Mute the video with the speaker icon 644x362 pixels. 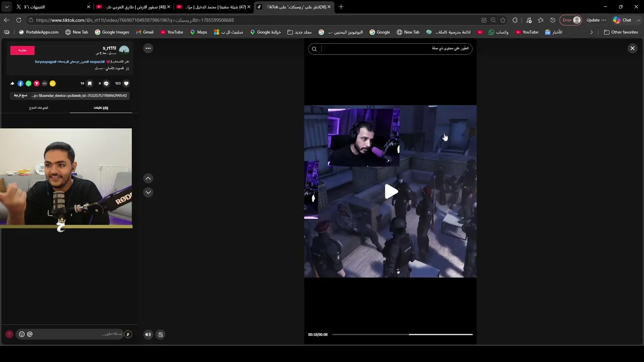(x=148, y=334)
